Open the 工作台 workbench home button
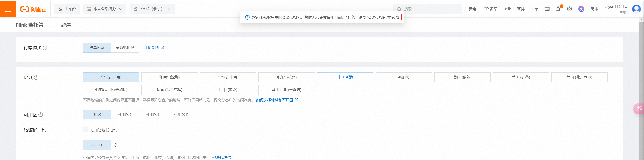The width and height of the screenshot is (644, 160). click(67, 9)
